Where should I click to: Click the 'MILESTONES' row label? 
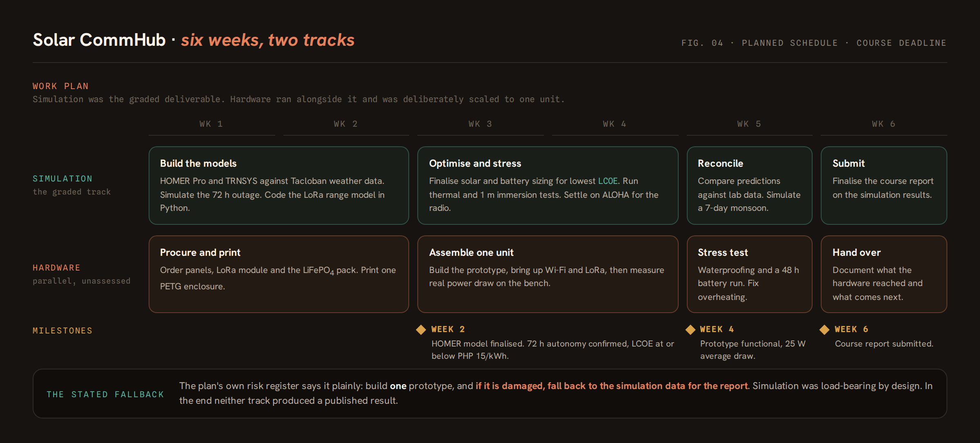click(62, 331)
